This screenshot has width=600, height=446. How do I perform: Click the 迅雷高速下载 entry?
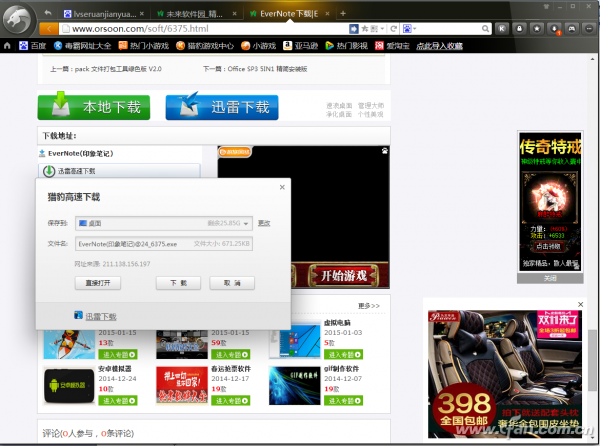click(x=119, y=171)
